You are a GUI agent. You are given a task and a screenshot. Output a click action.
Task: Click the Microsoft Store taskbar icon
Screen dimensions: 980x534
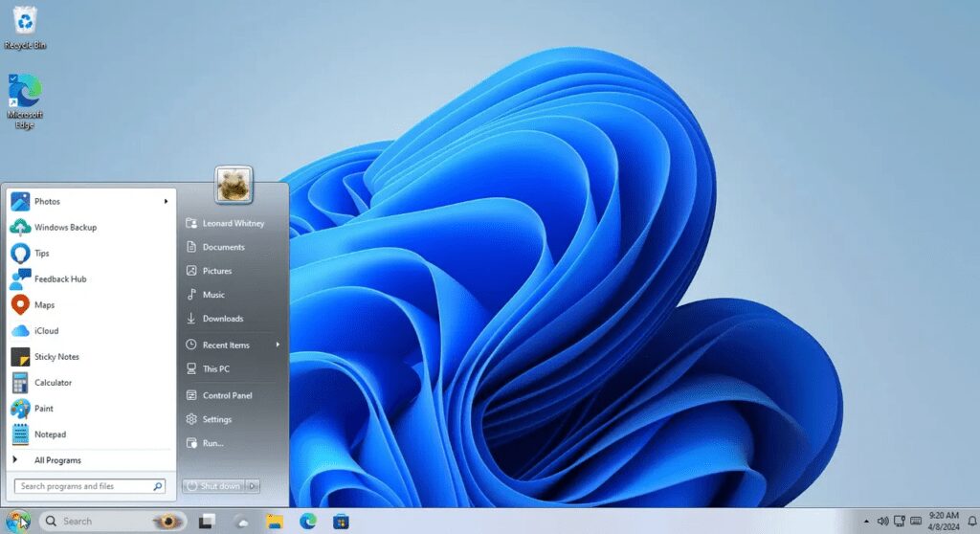[x=341, y=522]
